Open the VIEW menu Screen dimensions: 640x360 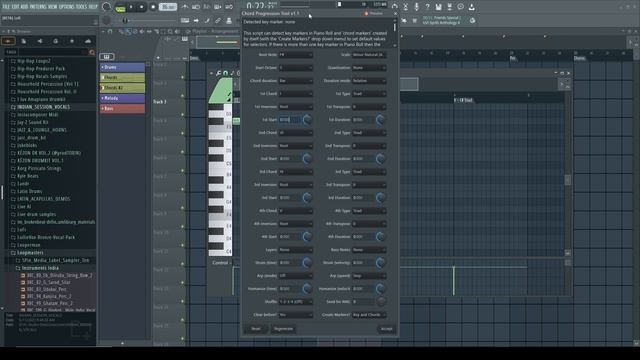pyautogui.click(x=53, y=7)
